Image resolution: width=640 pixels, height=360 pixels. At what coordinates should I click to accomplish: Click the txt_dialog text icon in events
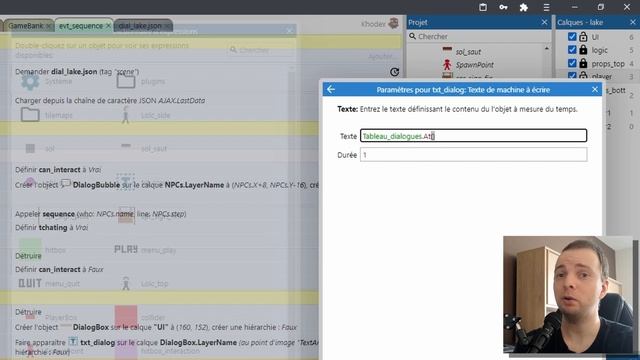pos(73,341)
